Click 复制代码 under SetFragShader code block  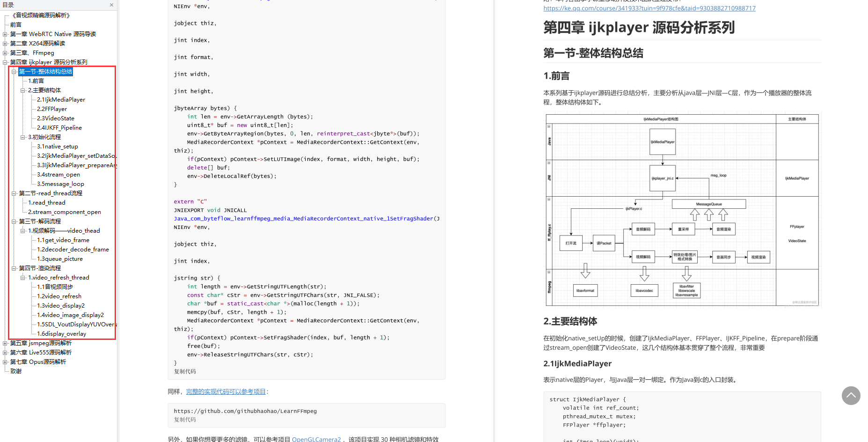[x=185, y=371]
